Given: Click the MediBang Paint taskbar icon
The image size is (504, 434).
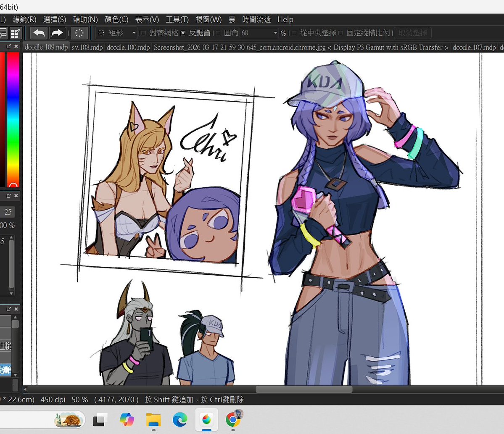Looking at the screenshot, I should tap(206, 420).
